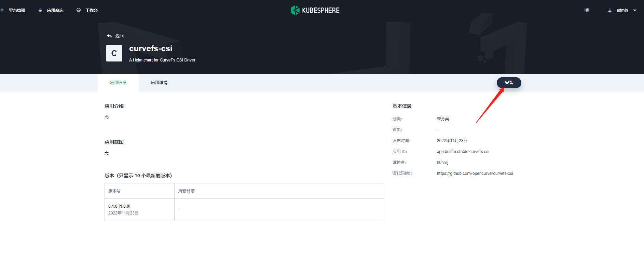The width and height of the screenshot is (644, 263).
Task: Select the 应用信息 tab
Action: 118,83
